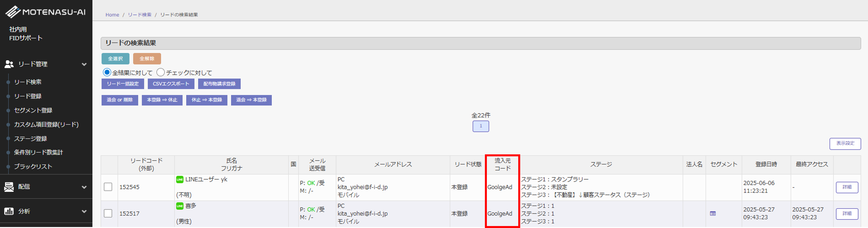Click the CSVエクスポート button
Image resolution: width=868 pixels, height=228 pixels.
pos(171,84)
